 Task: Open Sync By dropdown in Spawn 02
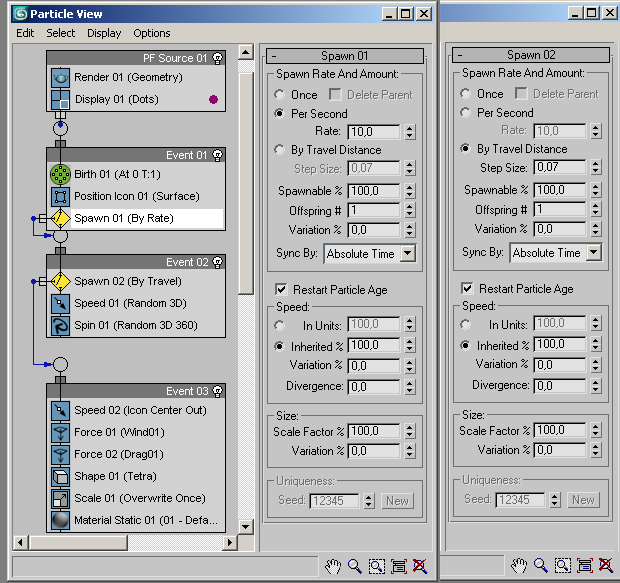coord(594,253)
